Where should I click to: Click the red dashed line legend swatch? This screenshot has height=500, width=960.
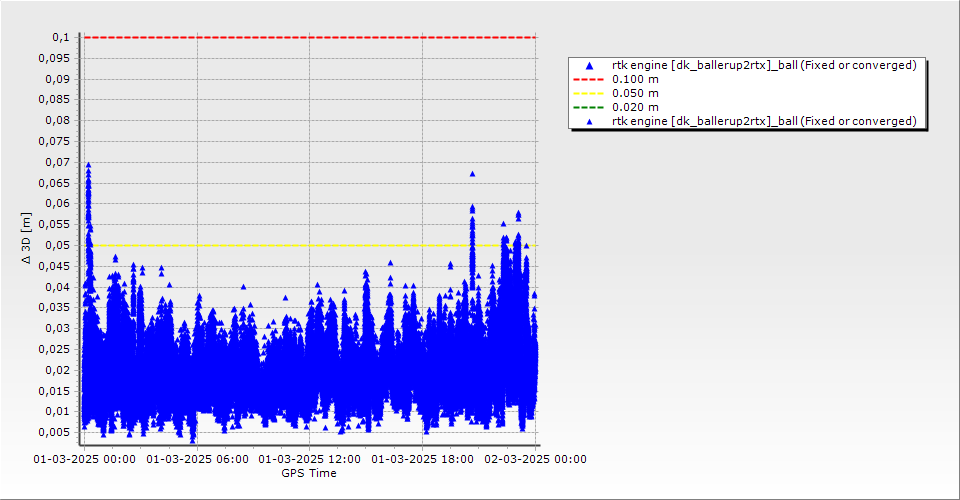(x=588, y=79)
